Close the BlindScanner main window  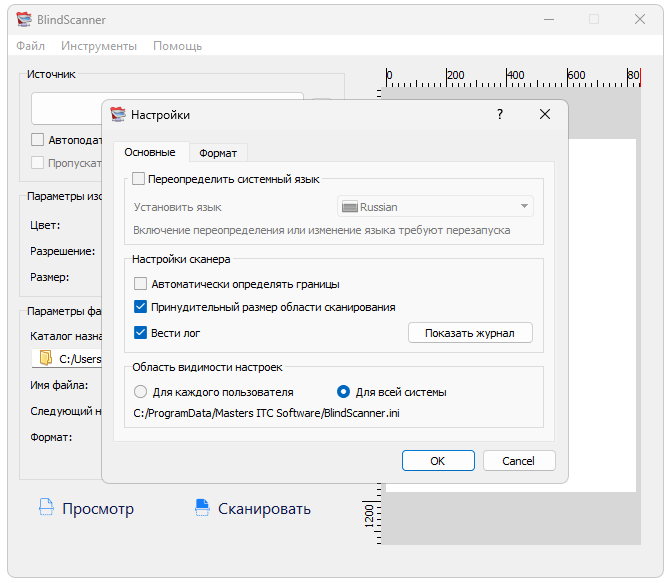click(640, 19)
